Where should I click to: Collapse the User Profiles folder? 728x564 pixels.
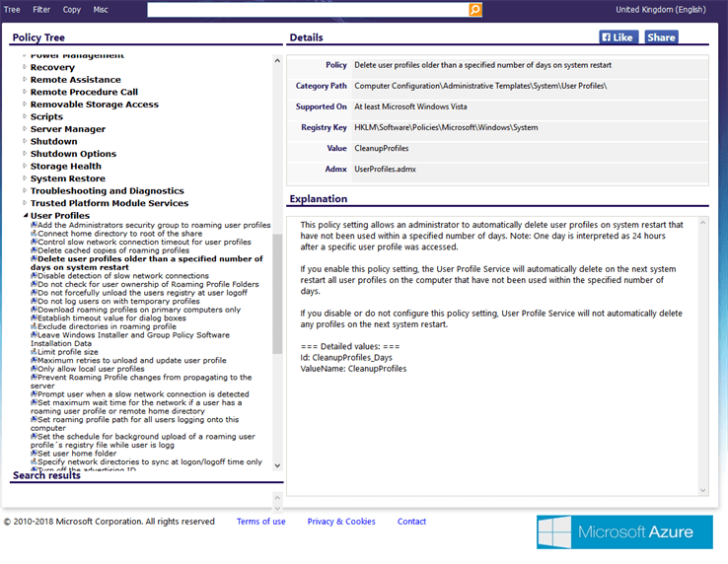[25, 215]
